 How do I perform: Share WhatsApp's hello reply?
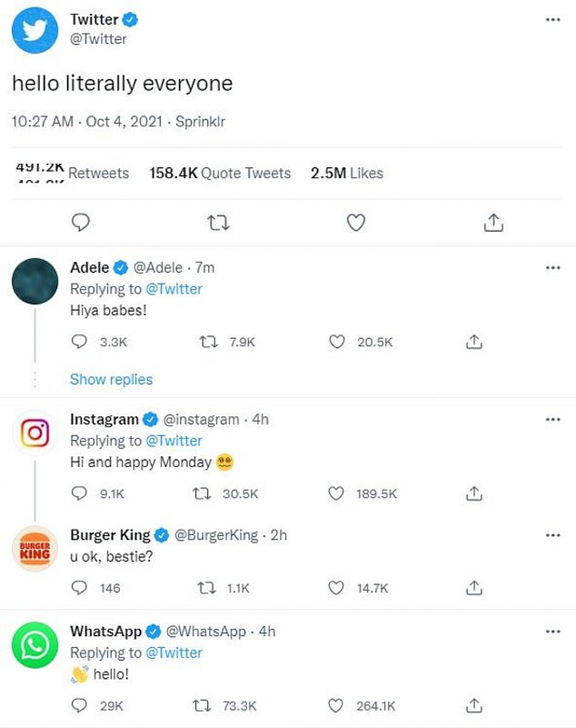tap(474, 705)
